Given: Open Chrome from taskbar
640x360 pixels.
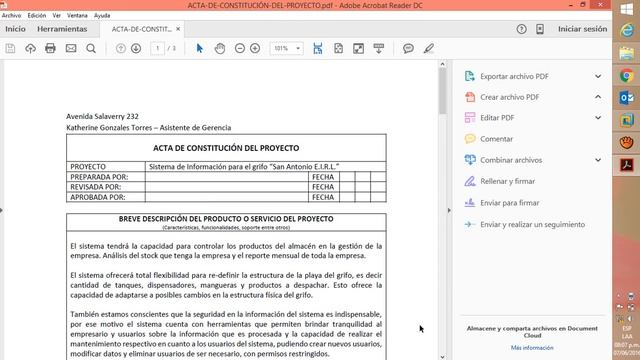Looking at the screenshot, I should point(627,76).
